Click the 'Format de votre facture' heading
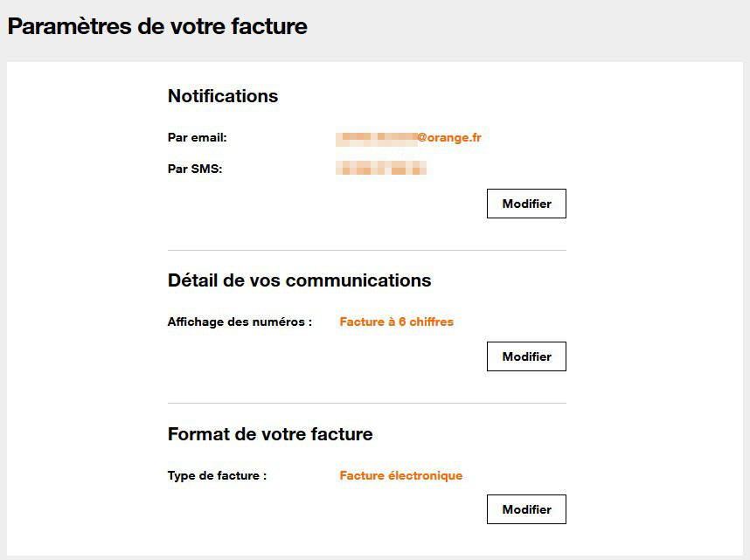 270,434
